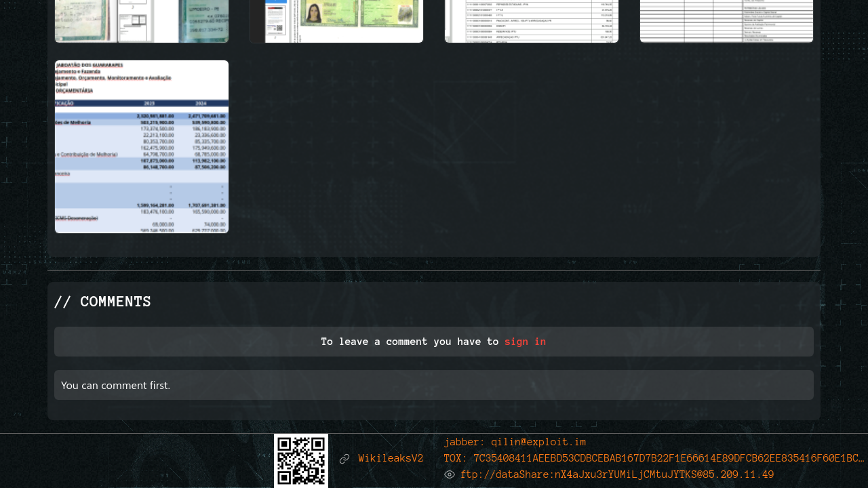
Task: Click the red sign in link
Action: (525, 342)
